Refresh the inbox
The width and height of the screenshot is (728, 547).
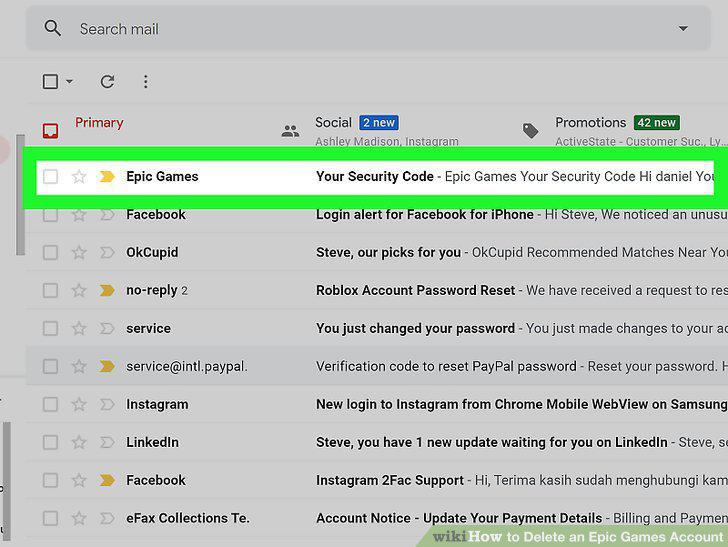[x=108, y=82]
